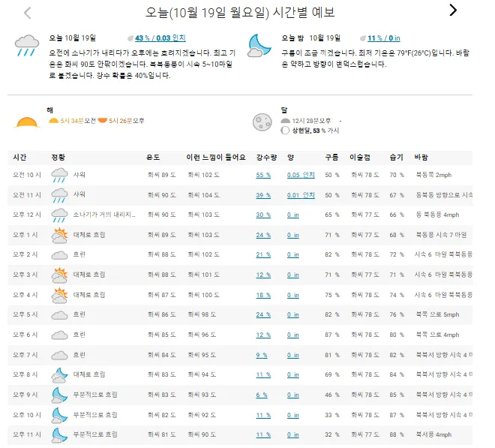Click cloud icon in 오후 7시 row

point(60,356)
